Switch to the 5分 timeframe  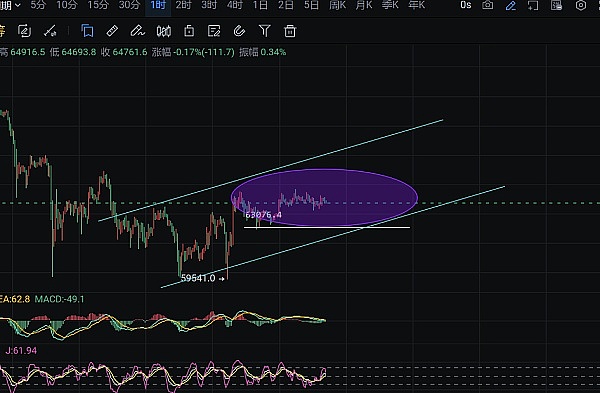coord(38,5)
